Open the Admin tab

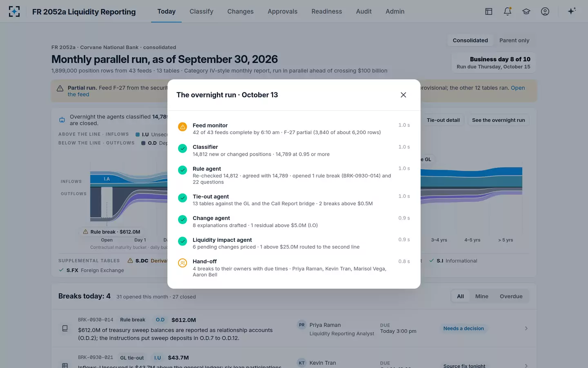(x=395, y=11)
